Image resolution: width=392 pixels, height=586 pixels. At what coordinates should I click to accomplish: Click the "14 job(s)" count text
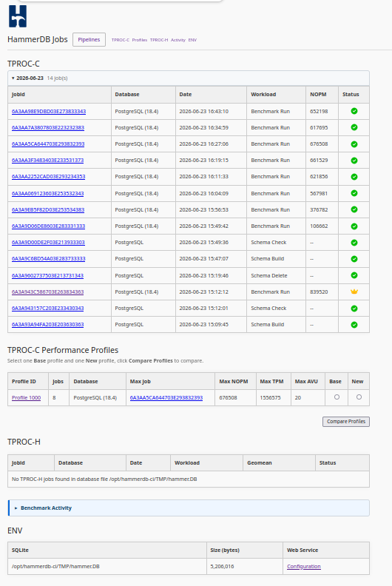[x=57, y=78]
